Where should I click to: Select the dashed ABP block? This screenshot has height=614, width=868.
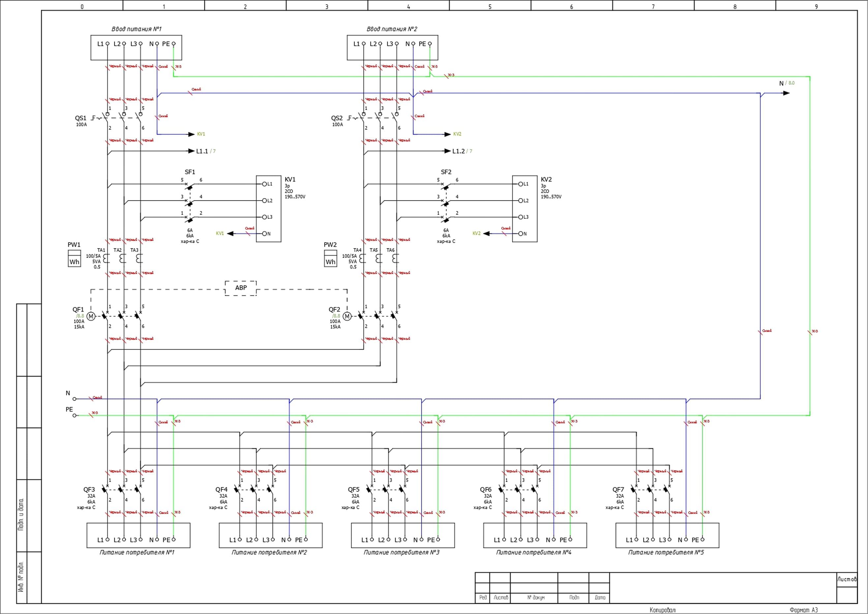click(241, 288)
